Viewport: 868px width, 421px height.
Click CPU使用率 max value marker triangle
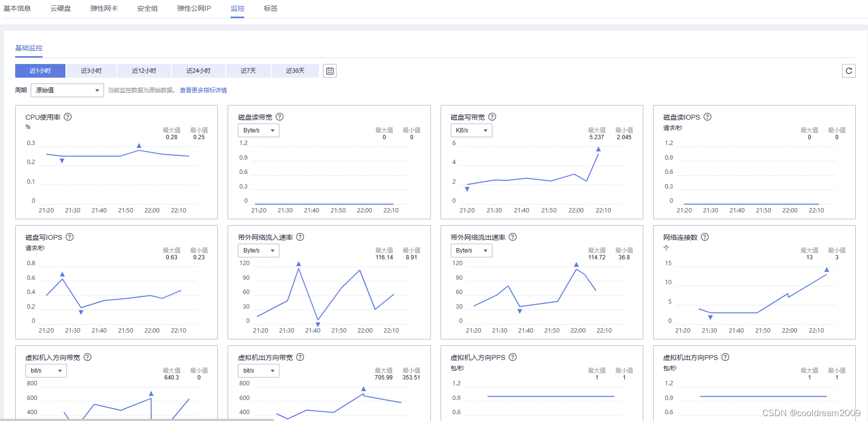coord(139,146)
